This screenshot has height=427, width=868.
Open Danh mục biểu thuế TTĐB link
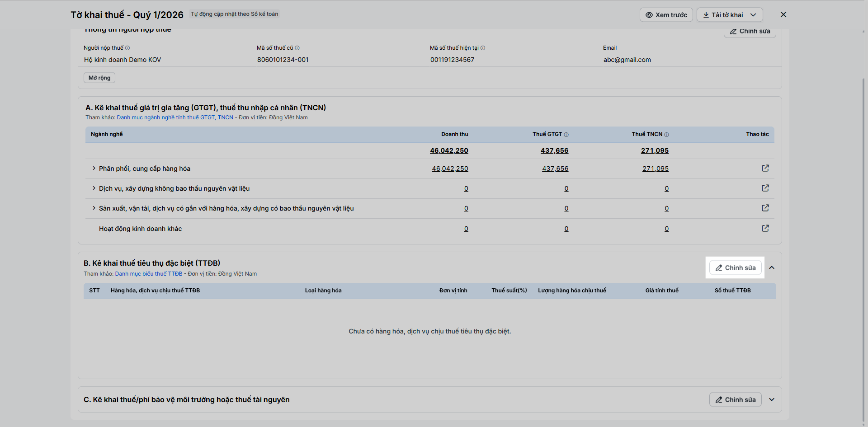click(x=149, y=274)
